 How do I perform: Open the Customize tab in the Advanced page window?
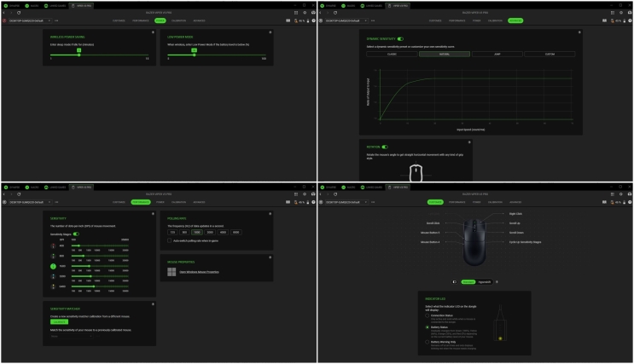435,20
